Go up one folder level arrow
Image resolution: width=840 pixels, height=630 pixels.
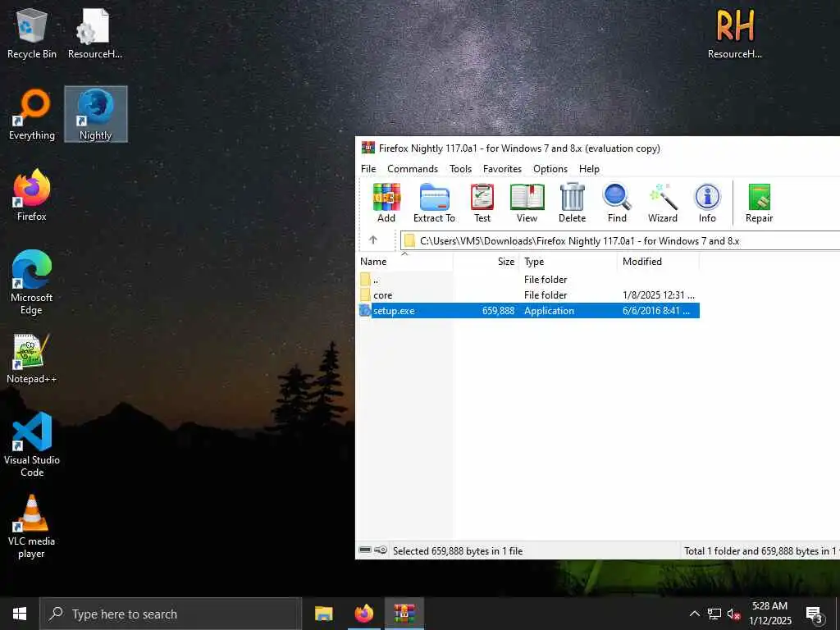(373, 240)
